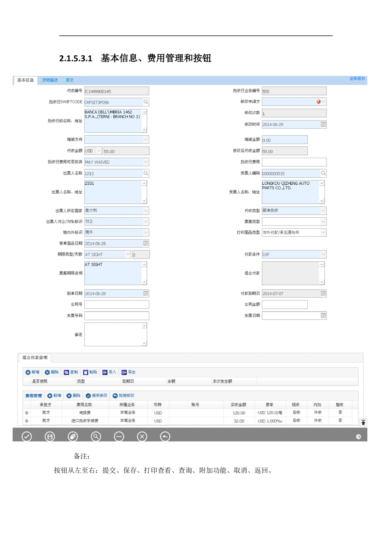Open the 付款条件 D/P dropdown
This screenshot has height=555, width=392.
pos(323,255)
